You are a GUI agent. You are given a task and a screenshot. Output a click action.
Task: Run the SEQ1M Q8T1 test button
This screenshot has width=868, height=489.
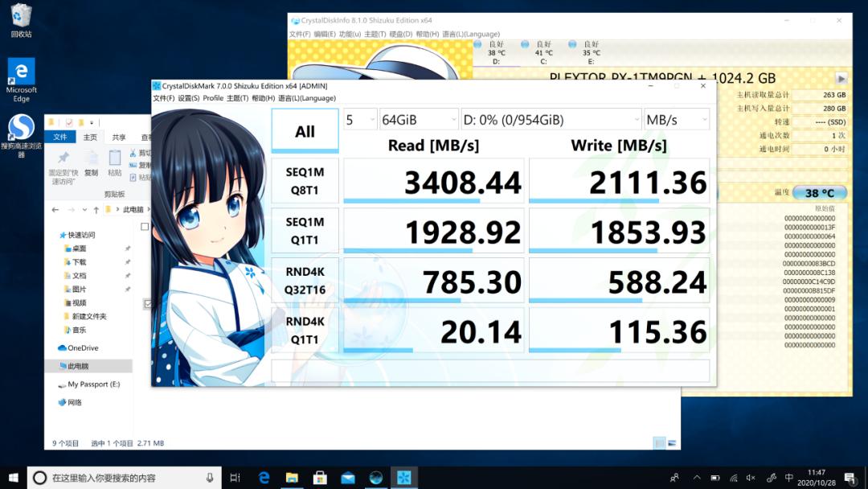pos(305,181)
